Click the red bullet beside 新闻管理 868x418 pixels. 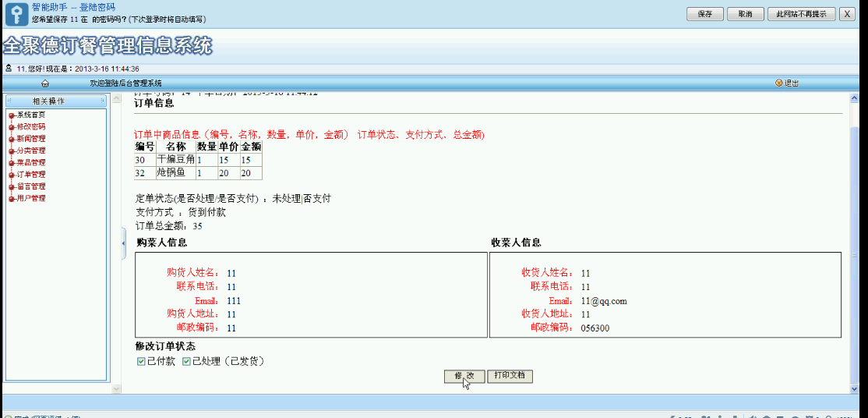[x=12, y=139]
